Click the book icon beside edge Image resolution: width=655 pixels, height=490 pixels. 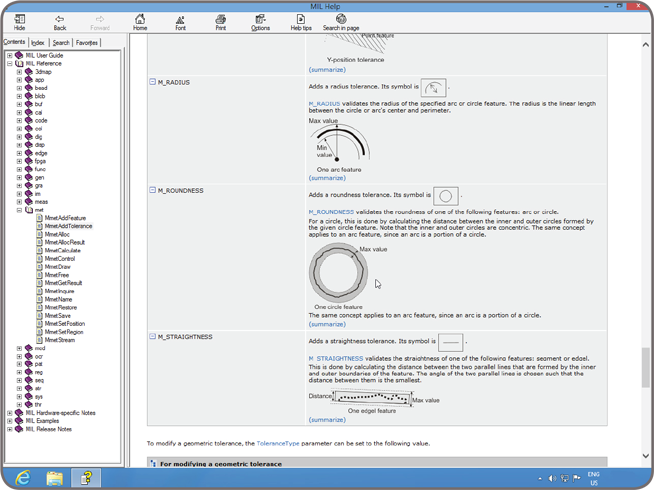click(29, 153)
